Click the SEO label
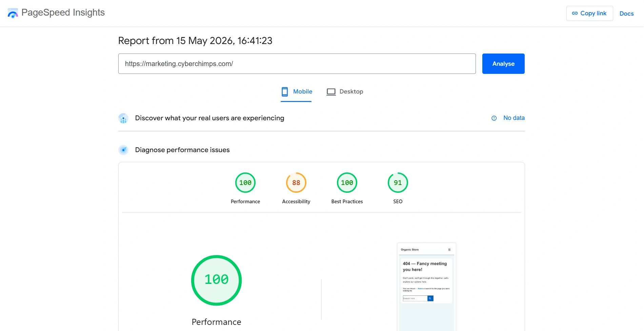 tap(398, 202)
